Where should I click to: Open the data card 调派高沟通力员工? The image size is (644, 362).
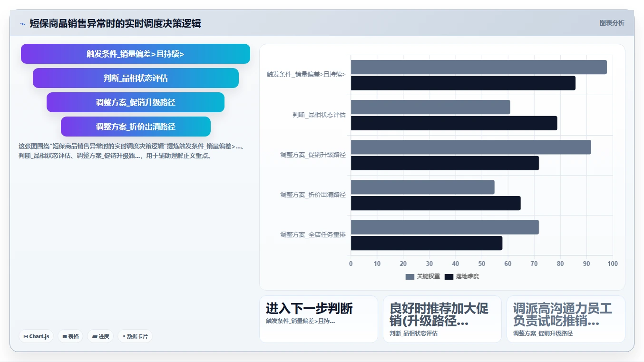pyautogui.click(x=566, y=319)
